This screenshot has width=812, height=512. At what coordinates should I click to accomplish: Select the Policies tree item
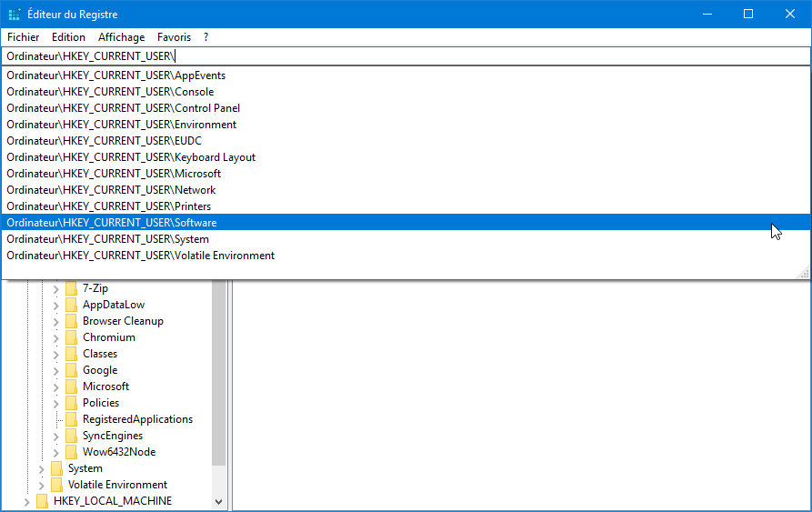coord(100,403)
